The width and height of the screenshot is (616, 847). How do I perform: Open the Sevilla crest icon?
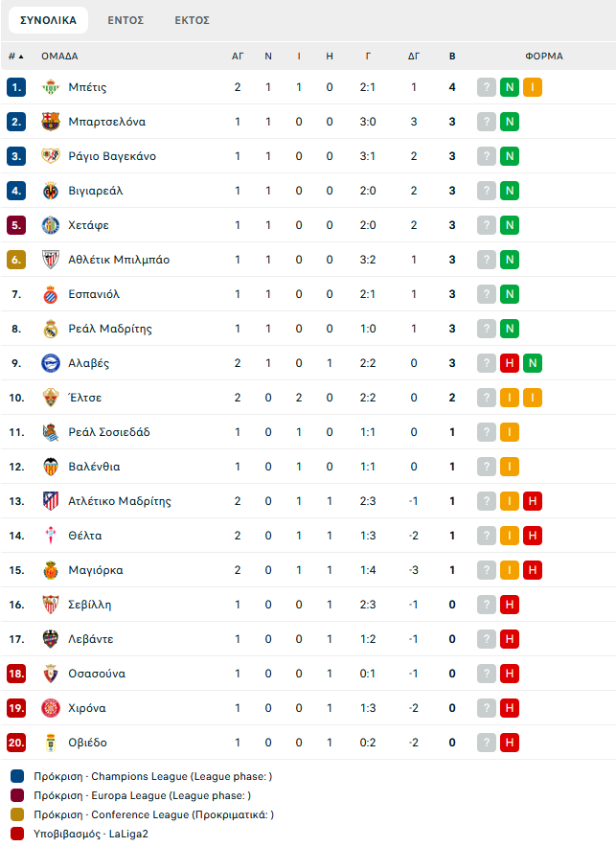coord(51,605)
